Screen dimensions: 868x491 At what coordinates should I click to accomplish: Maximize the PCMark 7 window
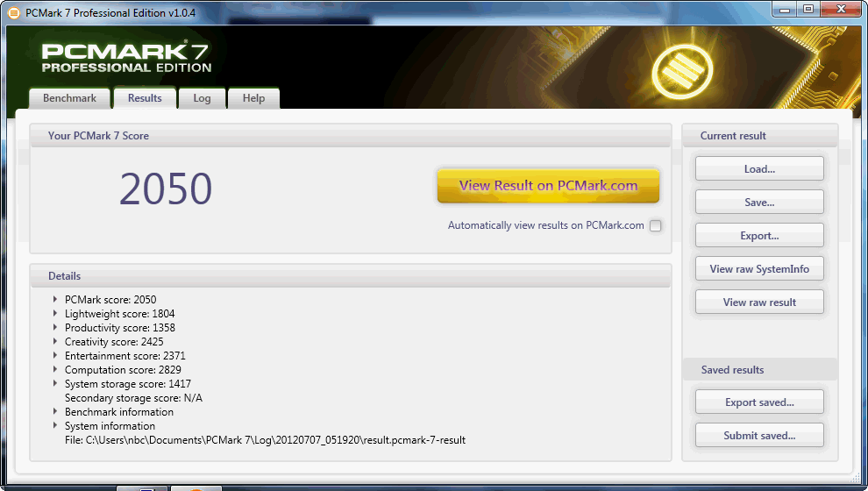(808, 10)
